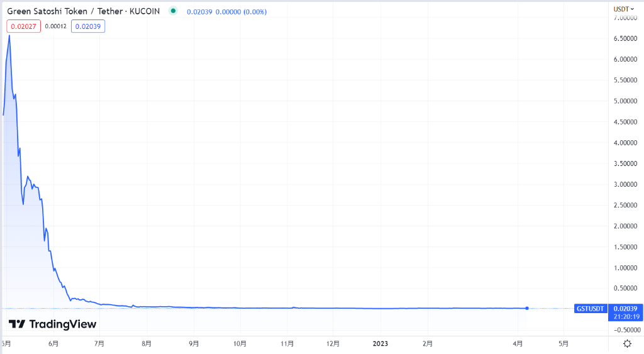
Task: Click the current price 0.02039 axis tag
Action: pyautogui.click(x=625, y=309)
